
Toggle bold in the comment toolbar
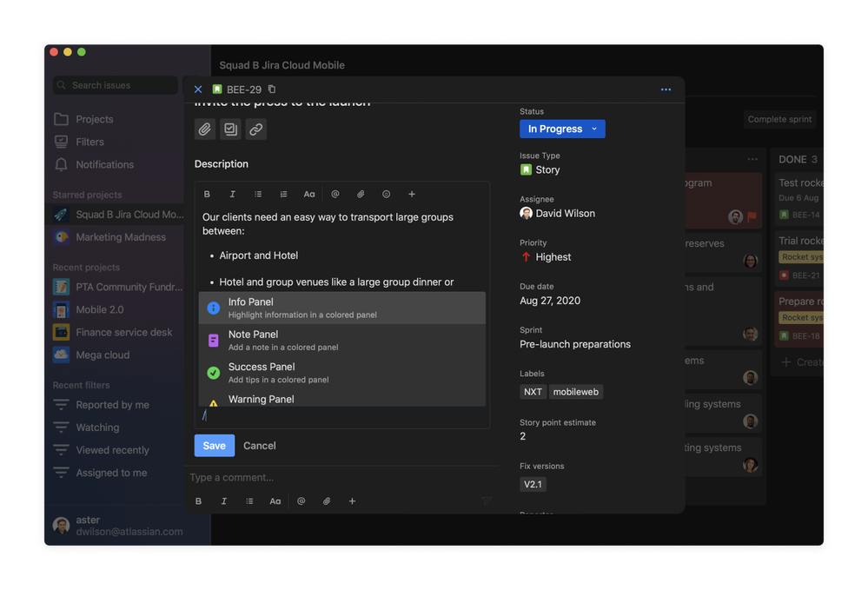[199, 501]
